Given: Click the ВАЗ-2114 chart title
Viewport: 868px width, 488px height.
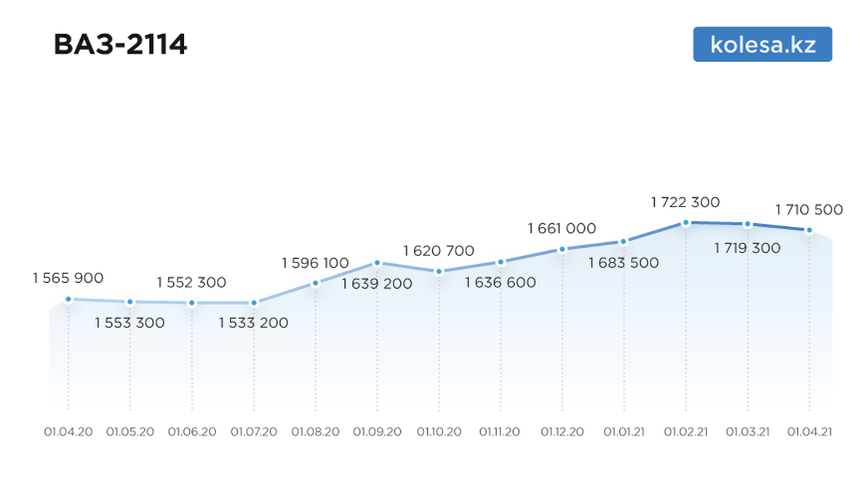Looking at the screenshot, I should pos(121,45).
